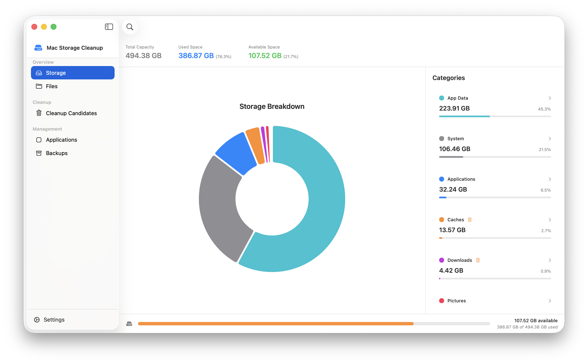Click the blue Applications donut segment

pyautogui.click(x=237, y=153)
